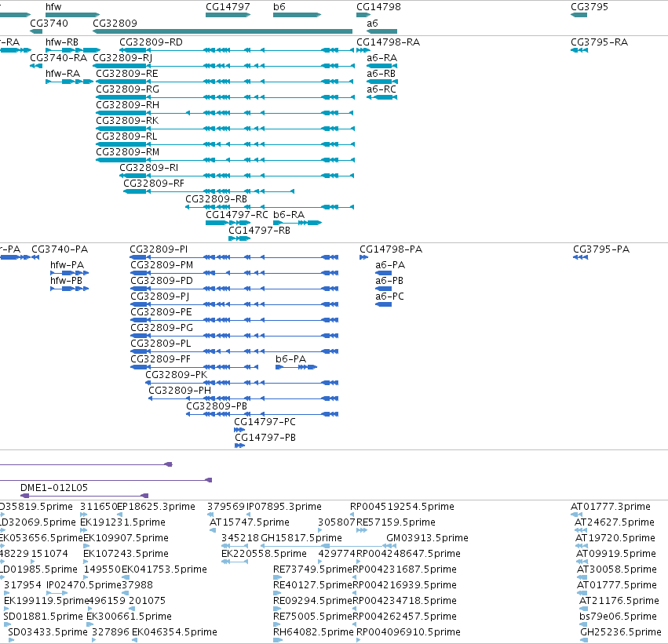
Task: Select protein hfw-PB
Action: pyautogui.click(x=66, y=281)
